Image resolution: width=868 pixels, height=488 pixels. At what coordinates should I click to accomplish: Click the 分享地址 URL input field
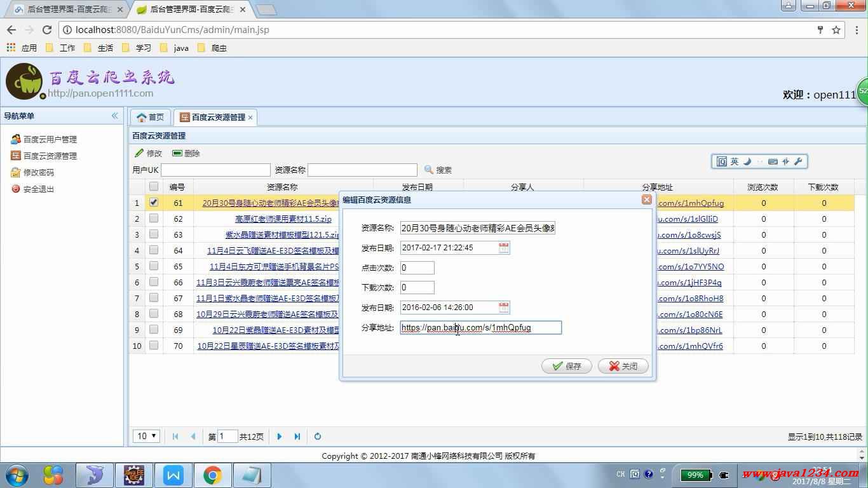(481, 327)
